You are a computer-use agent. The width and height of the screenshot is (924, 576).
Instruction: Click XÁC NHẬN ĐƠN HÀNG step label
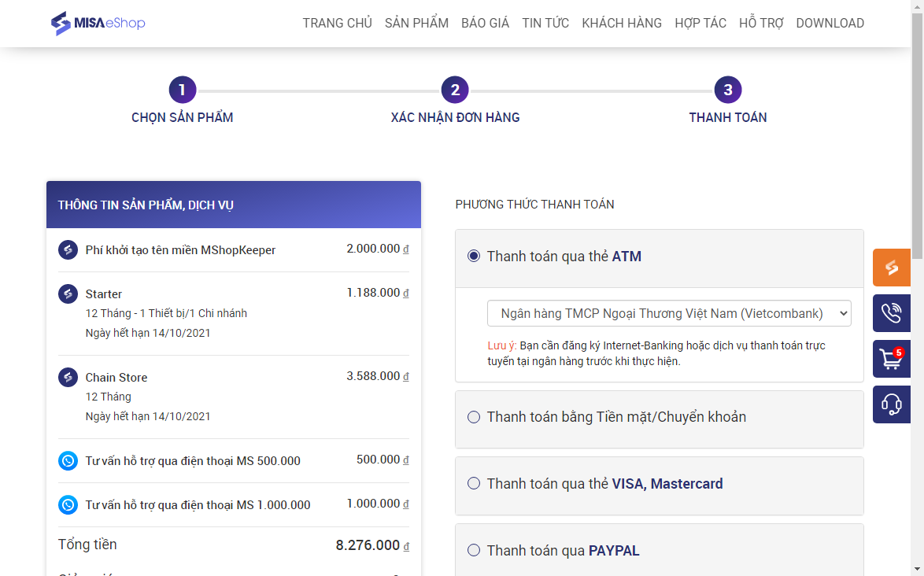[x=455, y=117]
